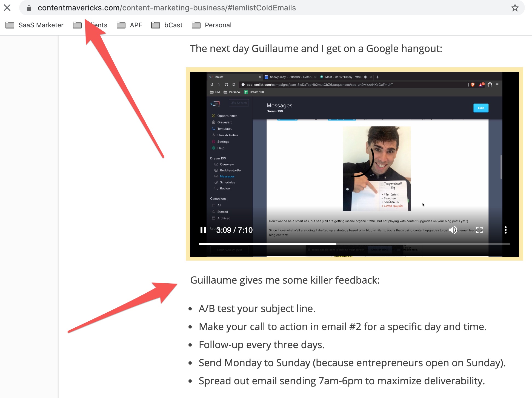Open Templates in lemlist sidebar
Image resolution: width=532 pixels, height=398 pixels.
[222, 129]
